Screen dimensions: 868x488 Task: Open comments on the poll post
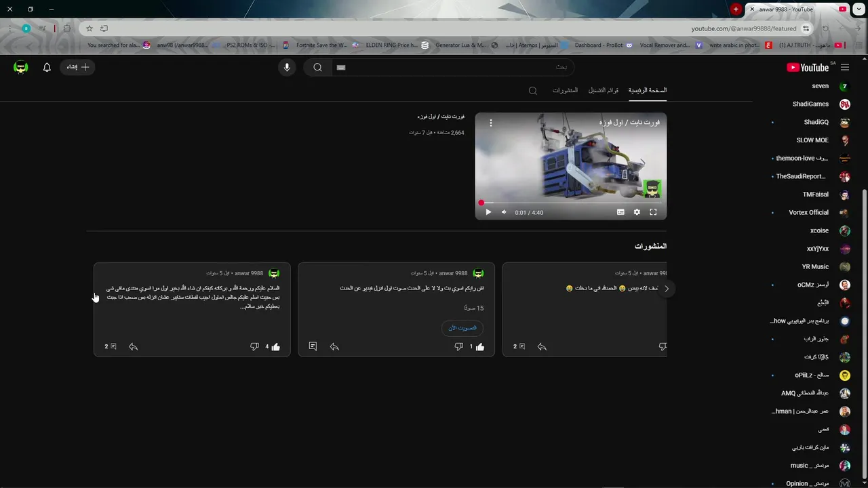click(x=313, y=346)
